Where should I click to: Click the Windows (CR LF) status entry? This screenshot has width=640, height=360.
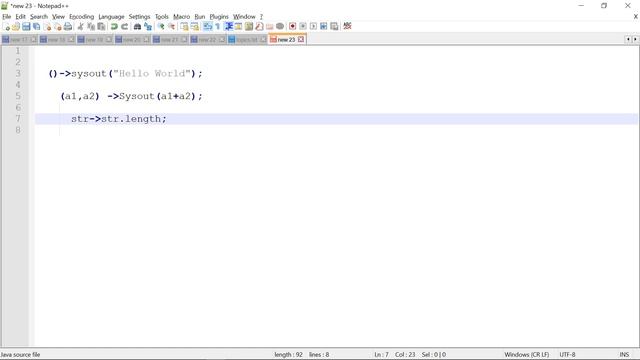(x=527, y=355)
